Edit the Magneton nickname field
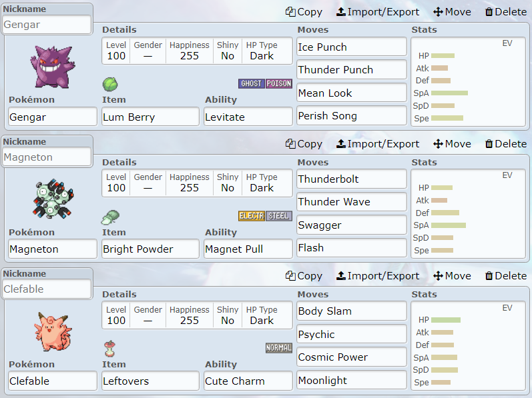532x398 pixels. pos(47,157)
